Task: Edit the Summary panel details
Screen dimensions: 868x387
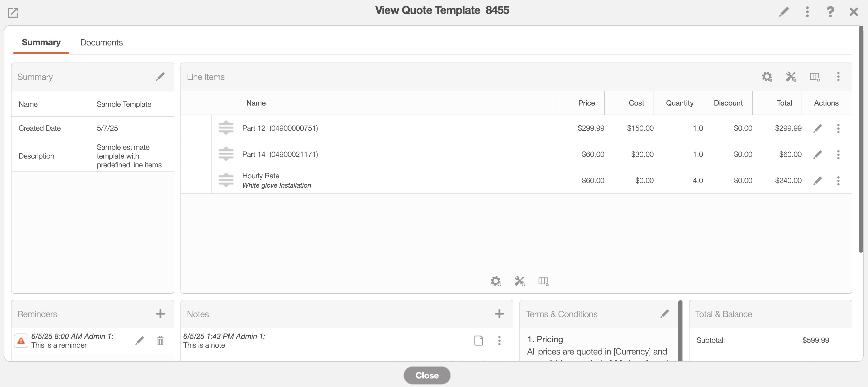Action: click(160, 76)
